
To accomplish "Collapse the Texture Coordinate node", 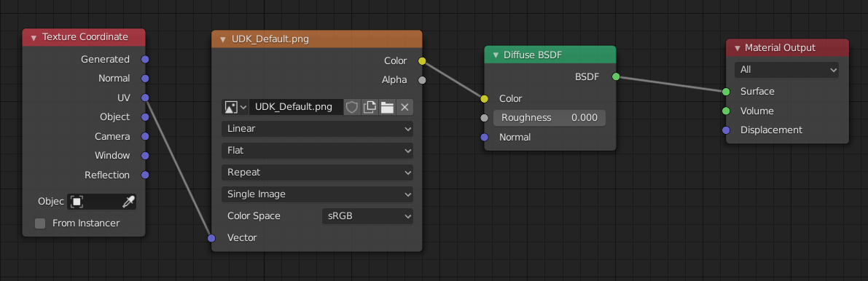I will [x=34, y=38].
